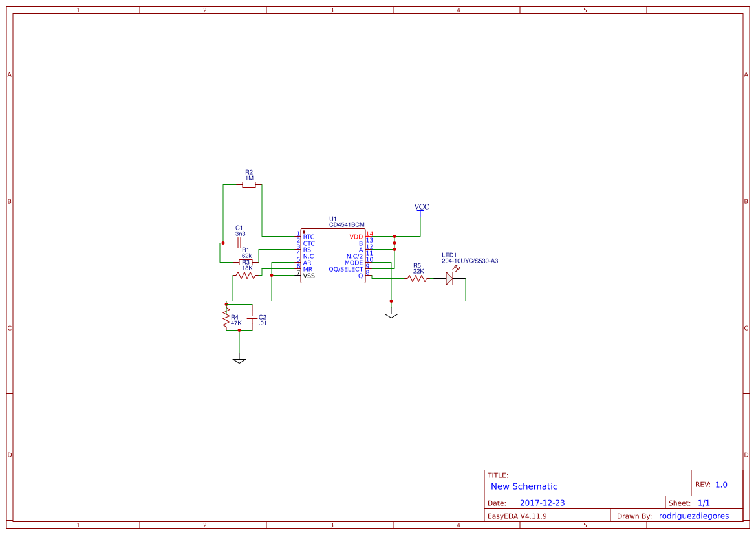This screenshot has height=535, width=756.
Task: Click the 'AR' pin label
Action: point(307,263)
